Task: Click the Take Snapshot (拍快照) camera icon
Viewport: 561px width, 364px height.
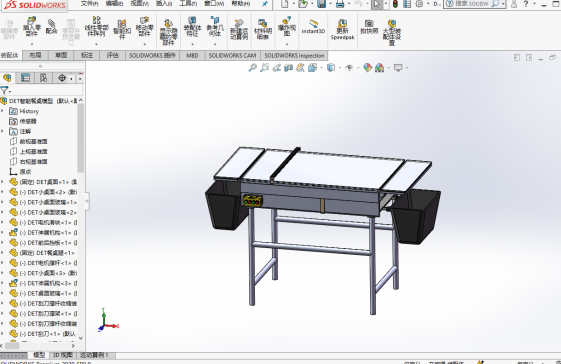Action: click(369, 24)
